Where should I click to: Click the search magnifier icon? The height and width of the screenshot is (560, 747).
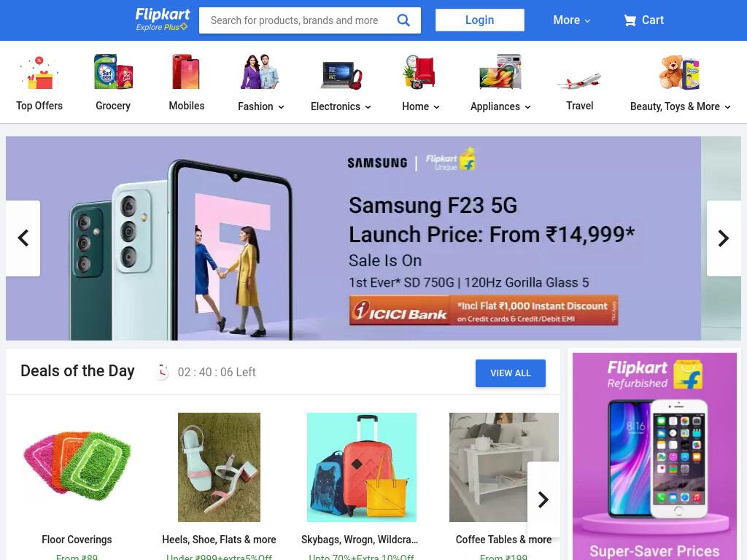coord(403,20)
